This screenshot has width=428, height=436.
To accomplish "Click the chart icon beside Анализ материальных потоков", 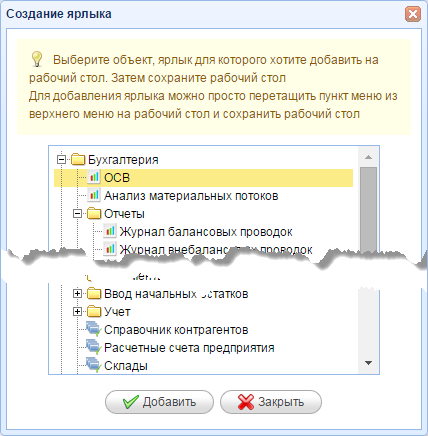I will pos(94,195).
